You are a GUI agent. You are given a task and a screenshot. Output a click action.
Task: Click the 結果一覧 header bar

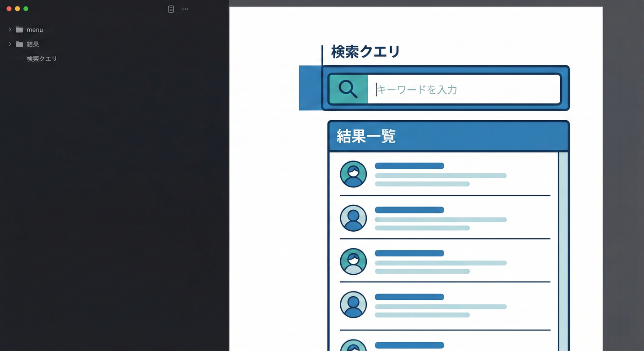[448, 136]
